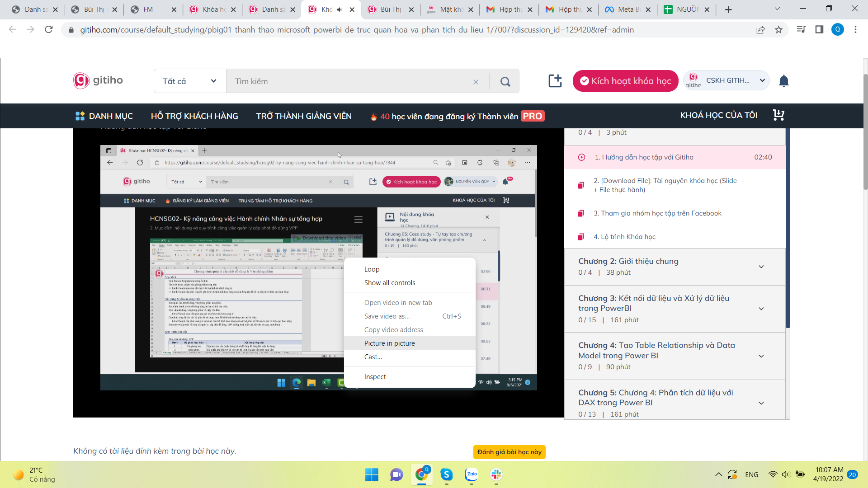Screen dimensions: 868x488
Task: Open lesson 3. Tham gia nhóm học tập Facebook
Action: tap(675, 213)
